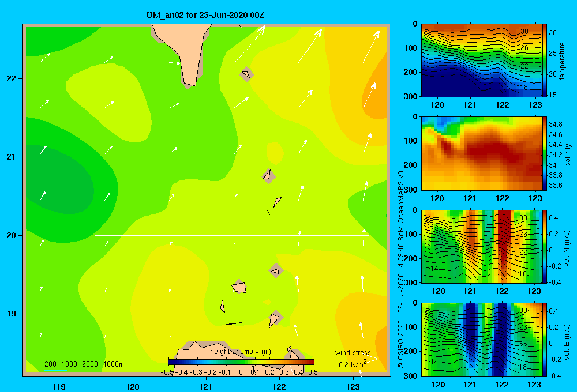The image size is (577, 392).
Task: Click latitude label 22 on main map axis
Action: coord(11,78)
